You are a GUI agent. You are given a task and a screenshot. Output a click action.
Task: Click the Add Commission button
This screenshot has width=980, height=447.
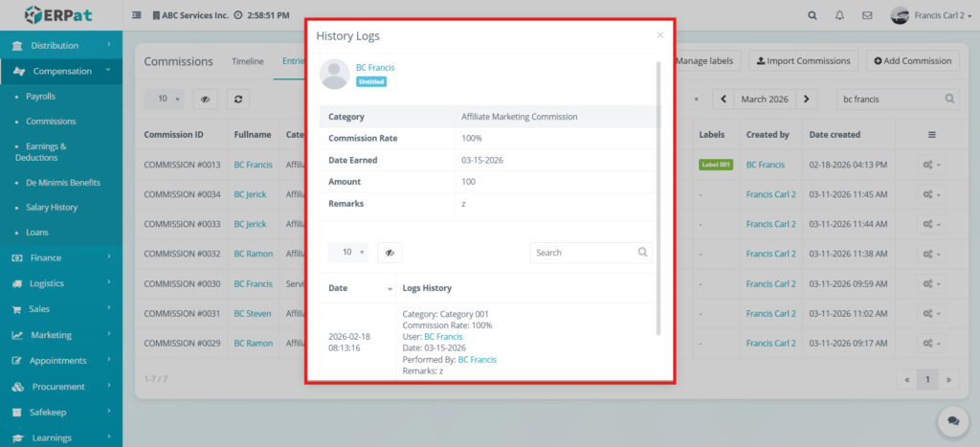[912, 60]
